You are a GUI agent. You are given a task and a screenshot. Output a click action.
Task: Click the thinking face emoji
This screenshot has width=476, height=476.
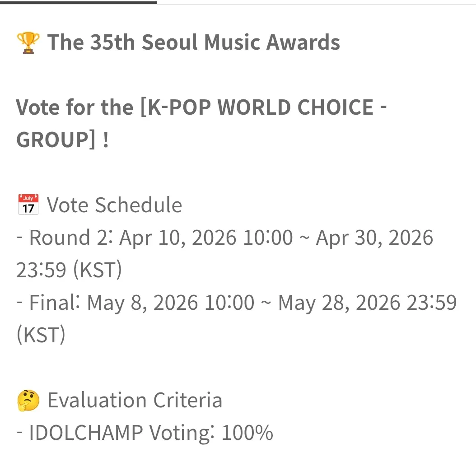point(28,401)
